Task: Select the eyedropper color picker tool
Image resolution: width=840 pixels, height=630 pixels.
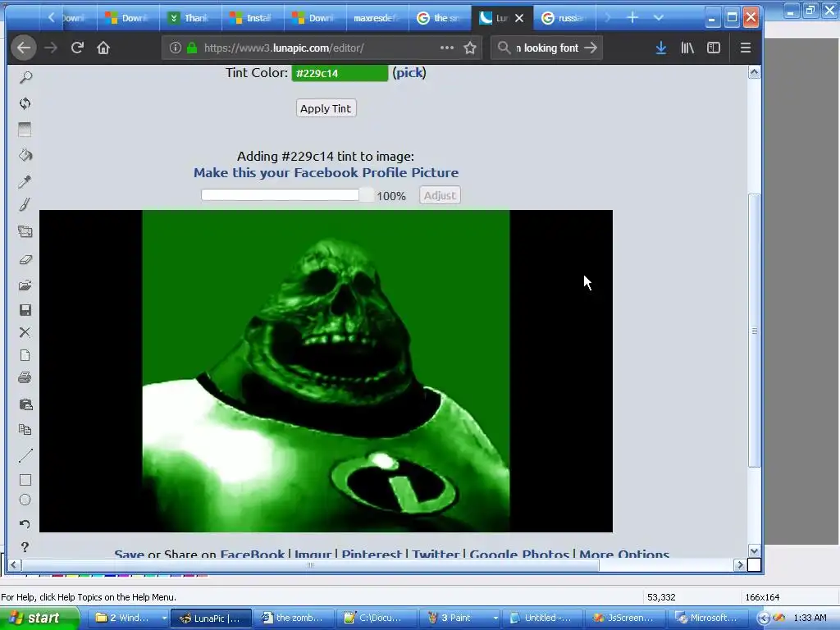Action: point(25,181)
